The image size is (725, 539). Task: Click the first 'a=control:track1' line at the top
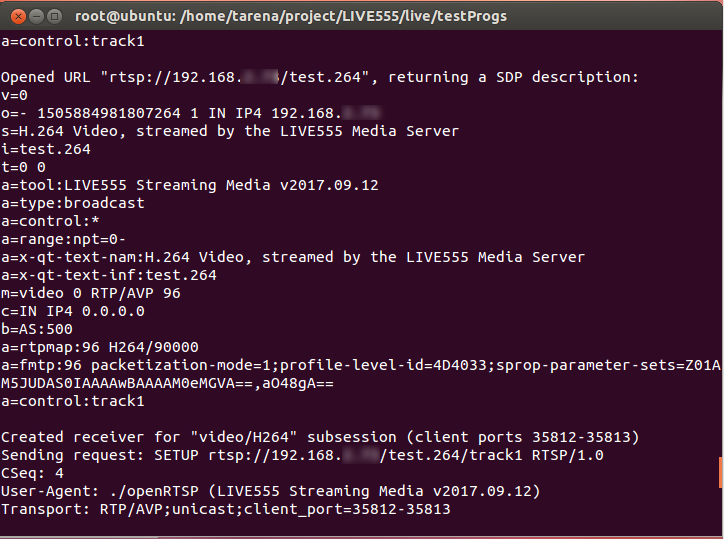tap(73, 41)
